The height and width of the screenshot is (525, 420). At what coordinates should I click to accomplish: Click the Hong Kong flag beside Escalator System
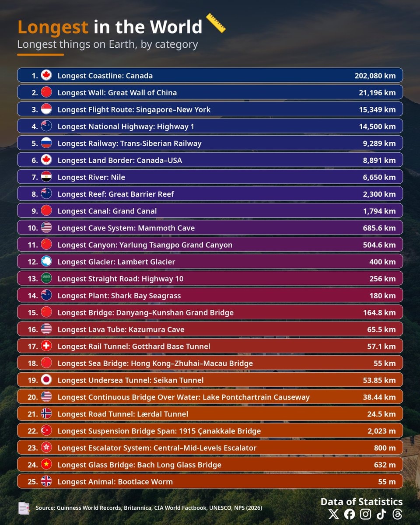tap(46, 448)
